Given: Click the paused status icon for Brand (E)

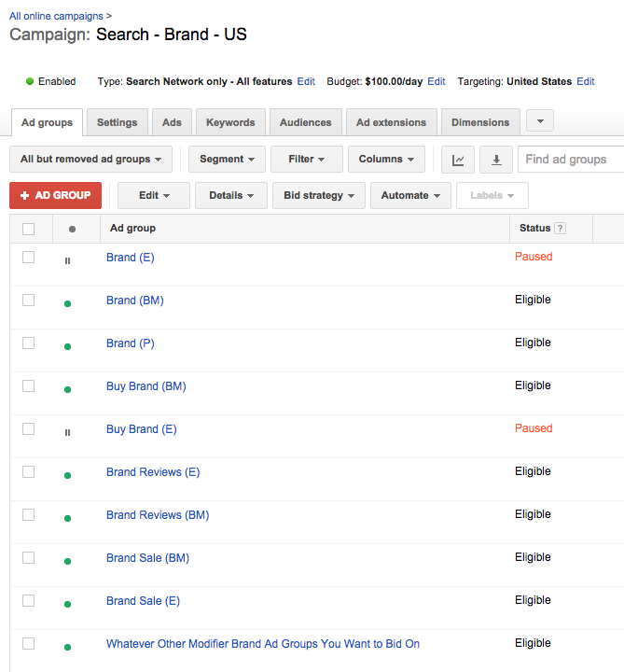Looking at the screenshot, I should (x=67, y=260).
